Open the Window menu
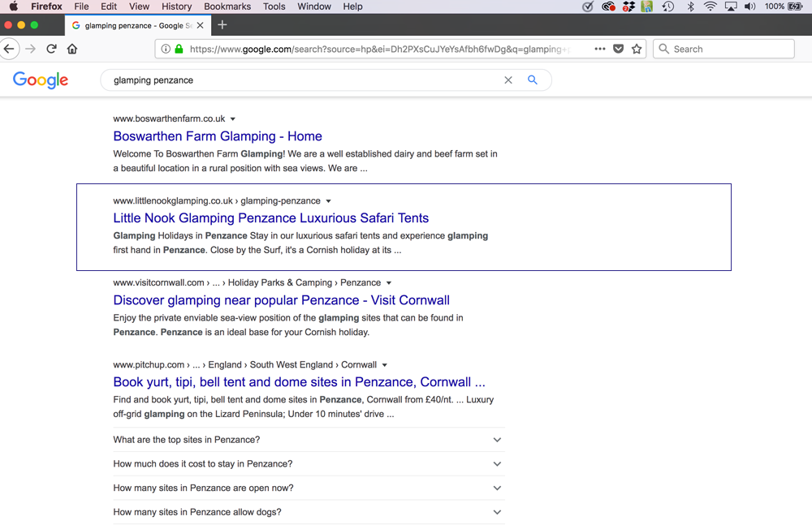Screen dimensions: 812x525 (313, 6)
